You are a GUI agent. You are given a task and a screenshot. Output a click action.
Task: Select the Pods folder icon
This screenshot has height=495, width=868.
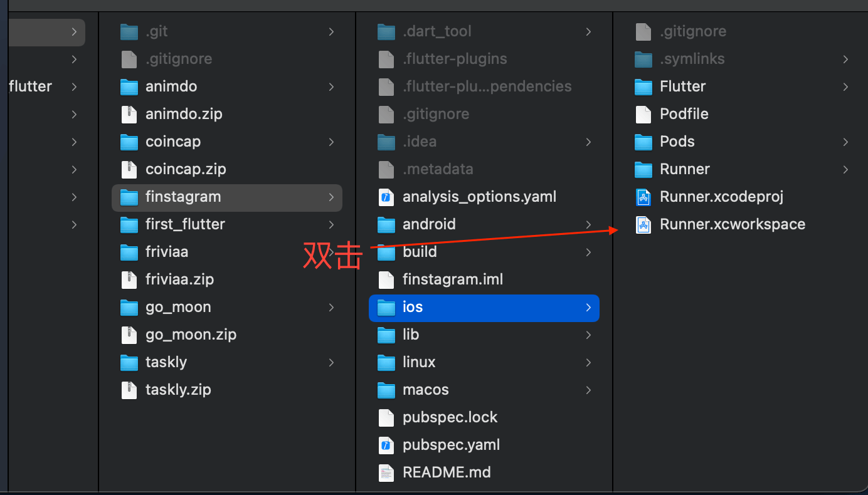pos(643,142)
